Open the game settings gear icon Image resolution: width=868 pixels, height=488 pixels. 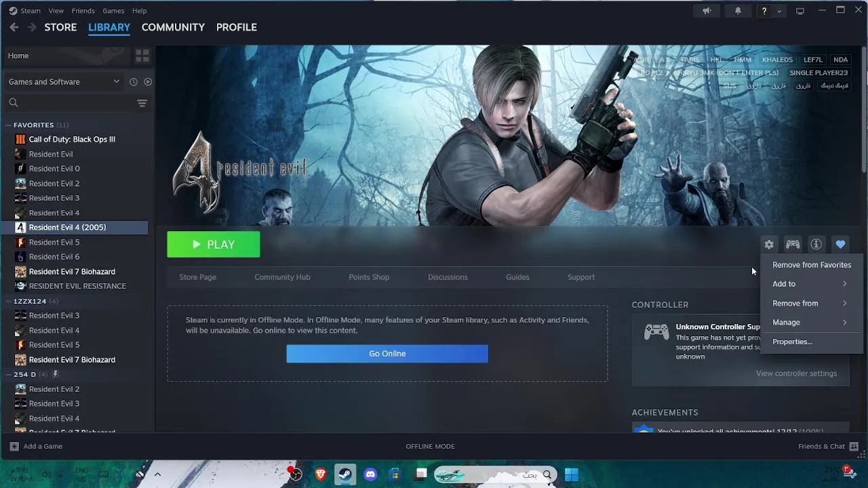769,245
